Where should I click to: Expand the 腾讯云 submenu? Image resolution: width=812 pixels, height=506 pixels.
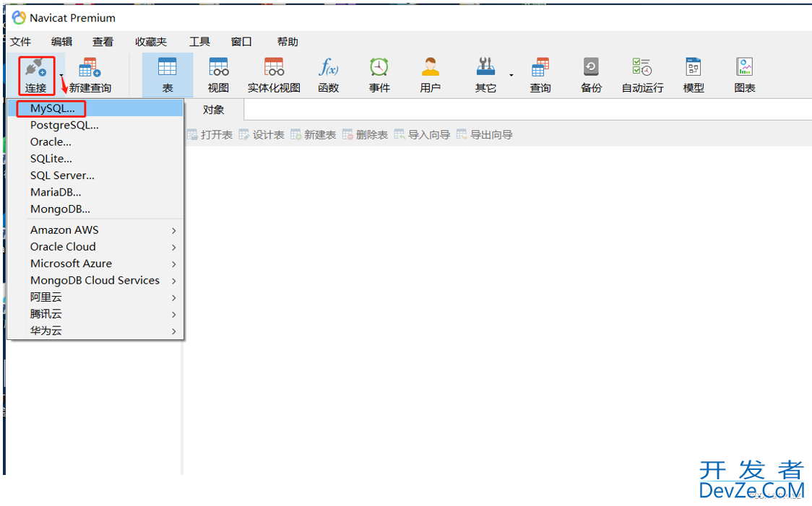point(95,314)
